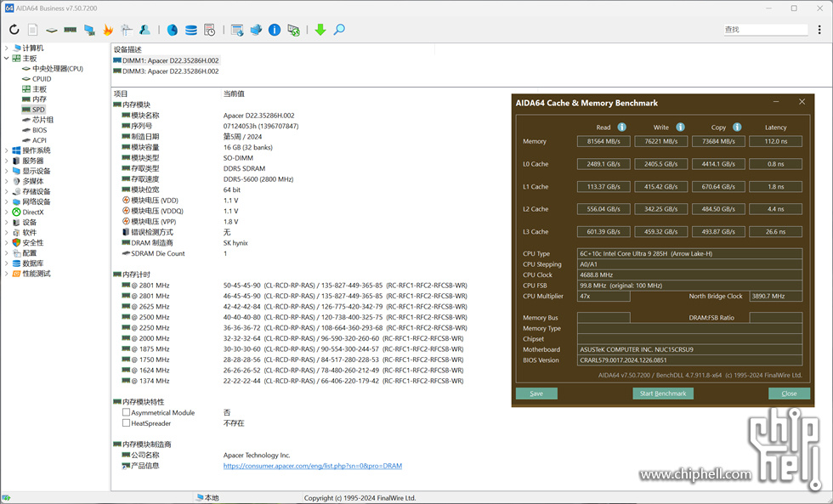Collapse the top-level 主板 tree node
Viewport: 833px width, 504px height.
[x=7, y=58]
